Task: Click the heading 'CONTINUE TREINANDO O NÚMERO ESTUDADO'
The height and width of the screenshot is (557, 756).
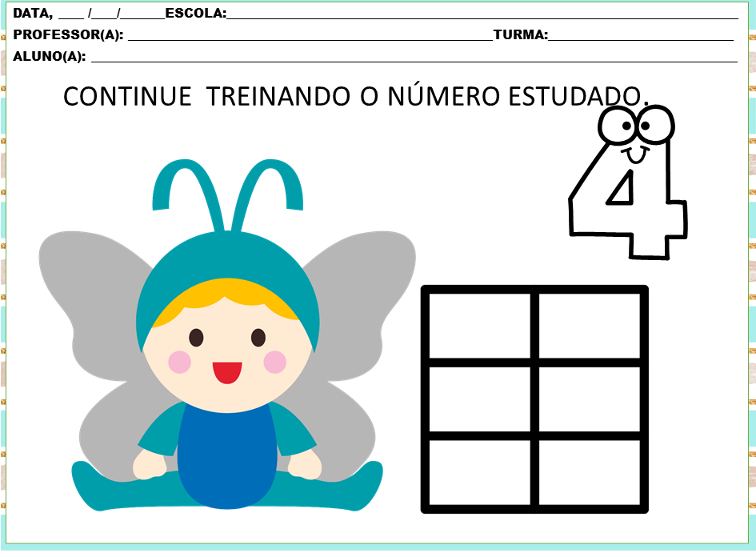Action: (355, 96)
